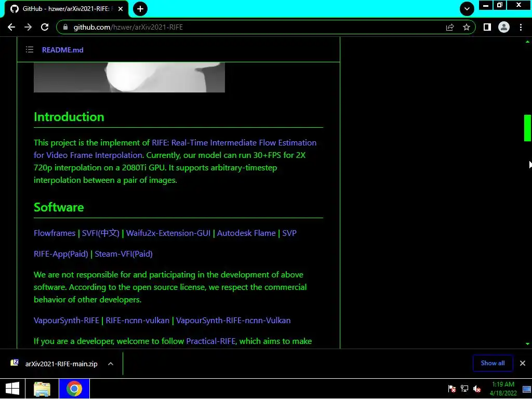Open Chrome's three-dot menu
This screenshot has height=399, width=532.
click(x=521, y=27)
